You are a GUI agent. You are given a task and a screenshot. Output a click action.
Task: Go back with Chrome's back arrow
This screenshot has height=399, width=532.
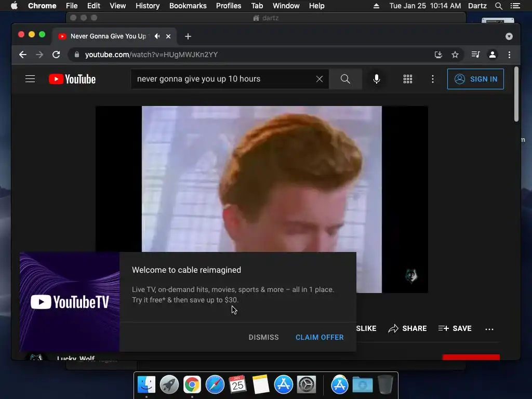23,55
